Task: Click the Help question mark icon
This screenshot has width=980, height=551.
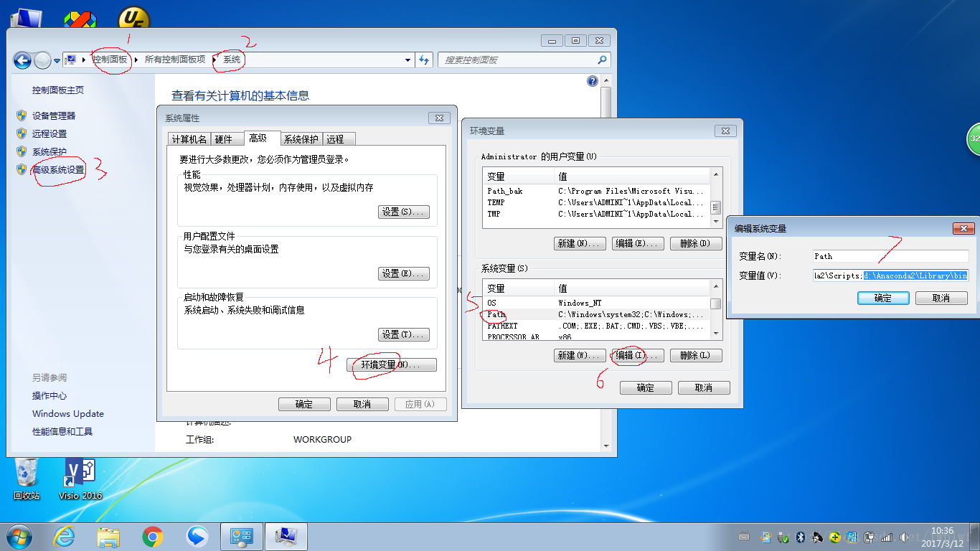Action: tap(592, 80)
